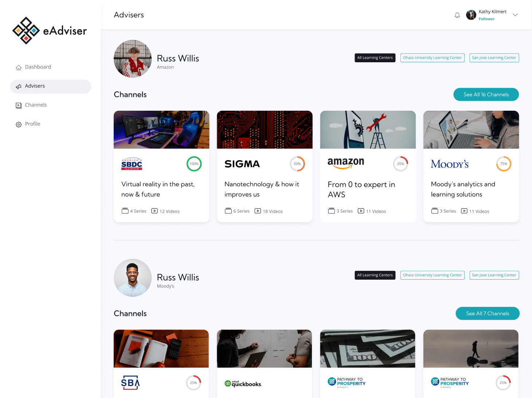The image size is (532, 398).
Task: Toggle the San Jose Learning Center filter
Action: (494, 58)
